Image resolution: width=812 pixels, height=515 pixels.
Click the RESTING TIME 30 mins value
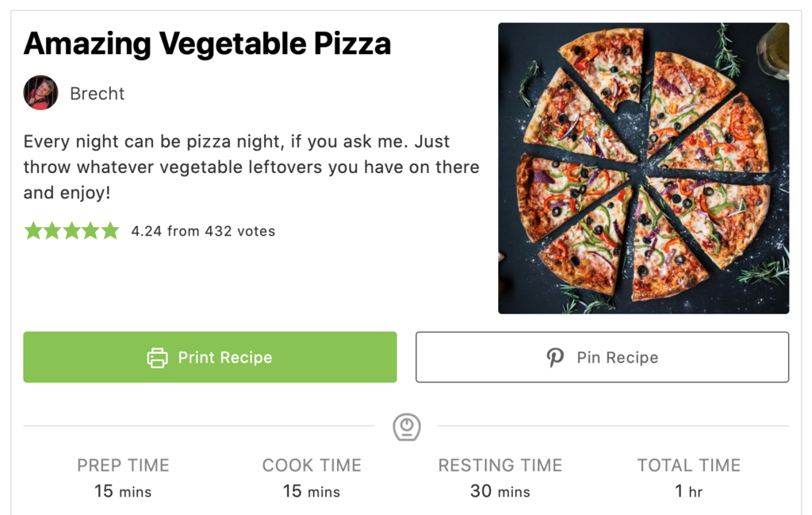500,490
